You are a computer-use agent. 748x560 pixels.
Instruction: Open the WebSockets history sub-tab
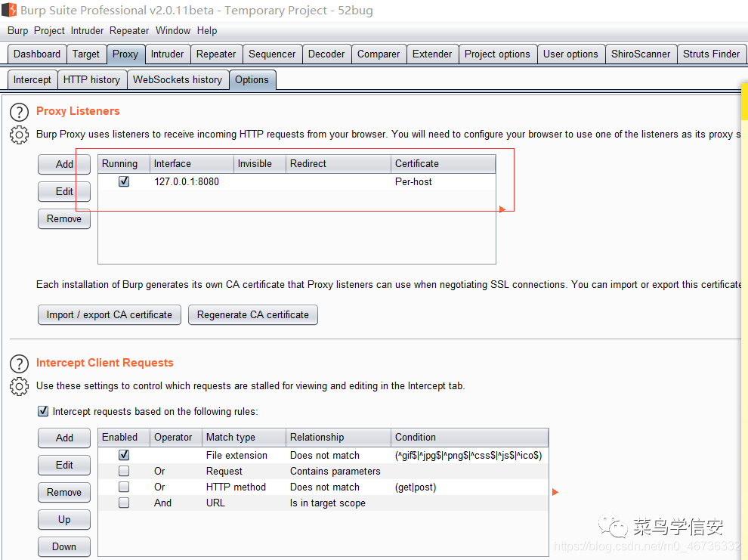tap(178, 79)
